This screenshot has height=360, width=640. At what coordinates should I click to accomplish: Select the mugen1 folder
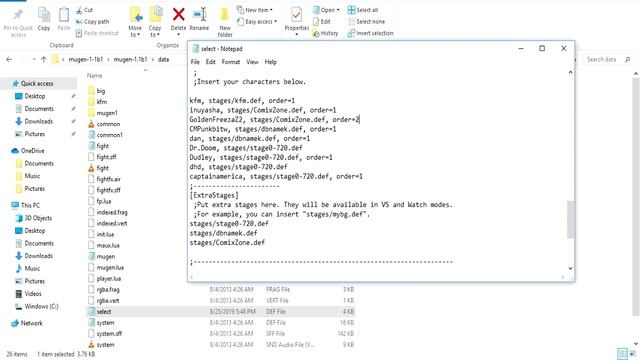point(107,113)
